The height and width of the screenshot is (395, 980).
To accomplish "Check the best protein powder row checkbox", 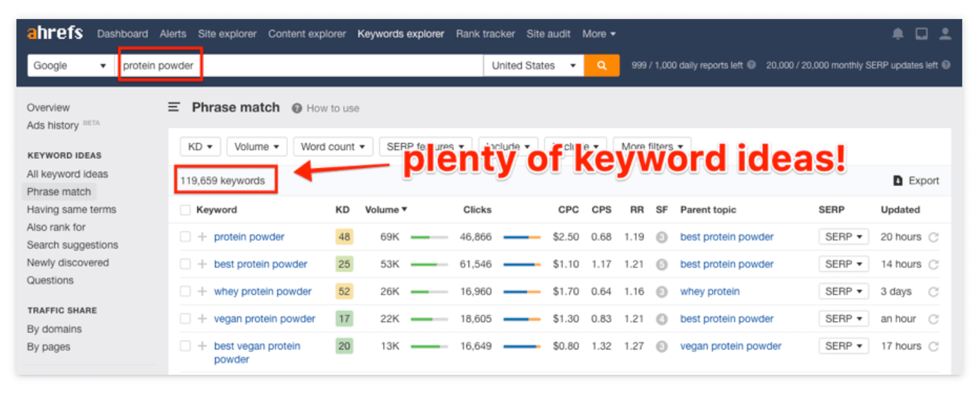I will (x=185, y=264).
